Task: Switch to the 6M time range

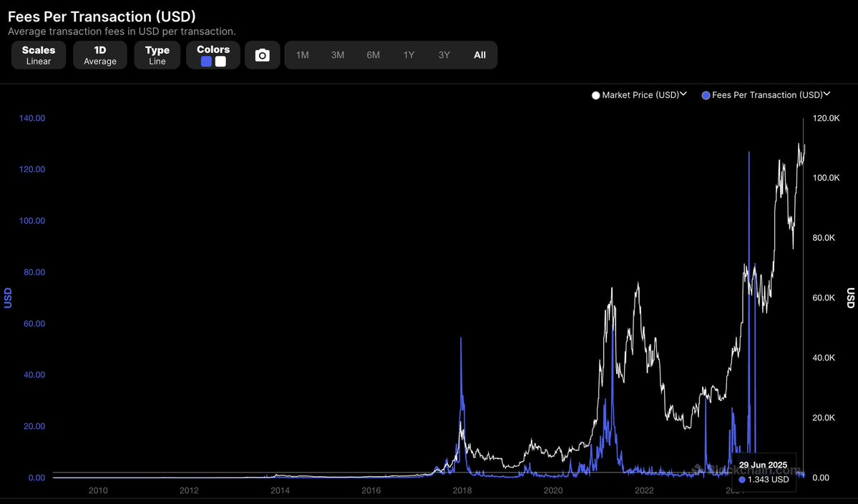Action: pyautogui.click(x=374, y=55)
